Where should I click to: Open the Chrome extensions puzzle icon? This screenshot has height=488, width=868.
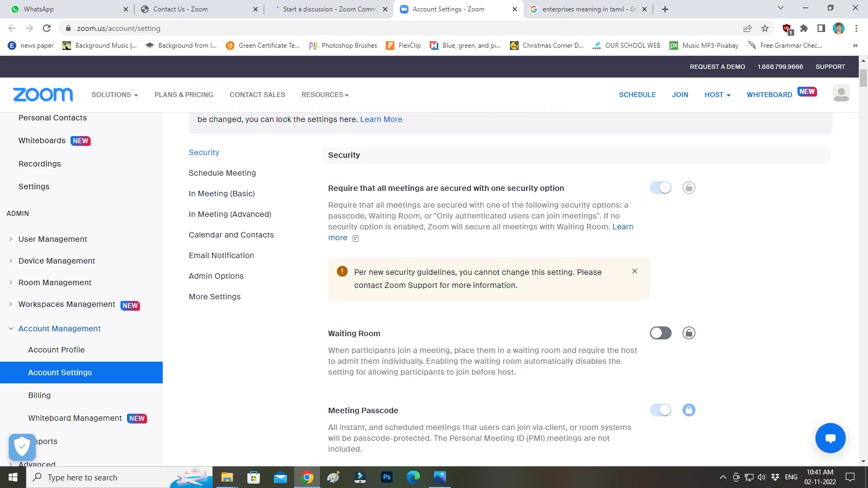point(804,28)
